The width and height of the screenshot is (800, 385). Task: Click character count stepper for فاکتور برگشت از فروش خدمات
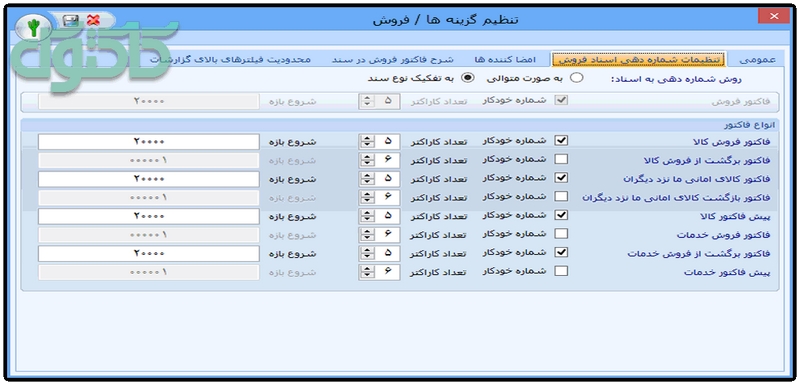click(x=366, y=253)
